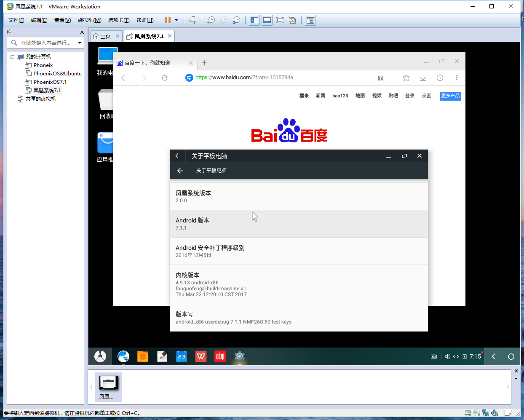
Task: Collapse the 我的计算机 tree node
Action: tap(12, 57)
